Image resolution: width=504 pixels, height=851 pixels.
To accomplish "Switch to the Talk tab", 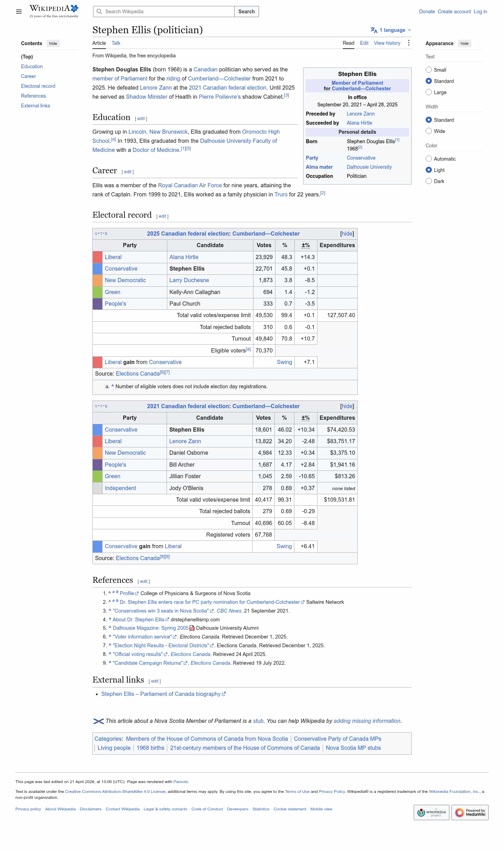I will [116, 43].
